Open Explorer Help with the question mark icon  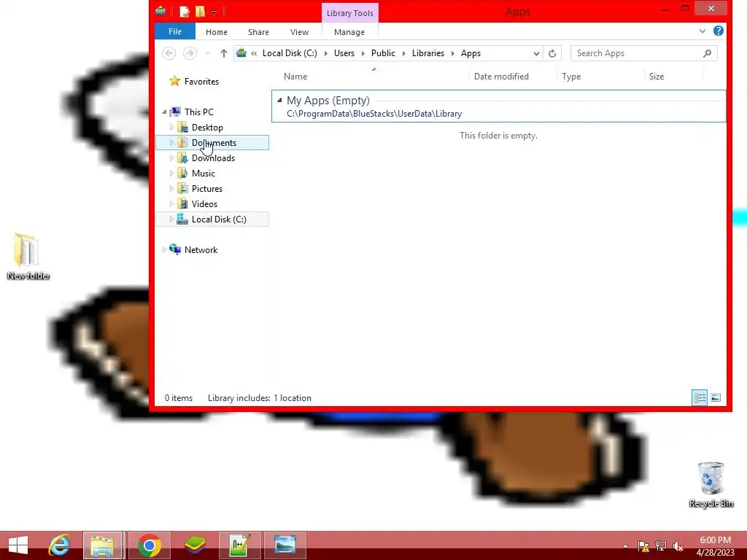pos(719,31)
